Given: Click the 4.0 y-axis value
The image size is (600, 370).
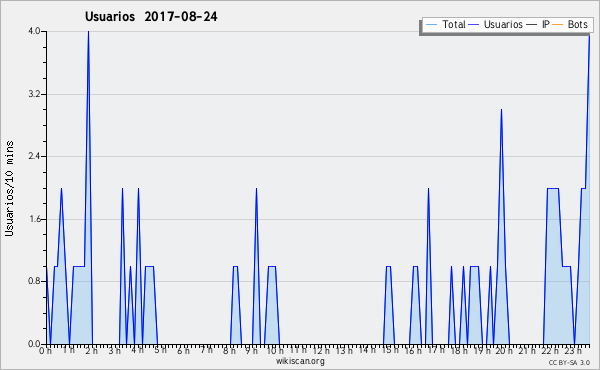Looking at the screenshot, I should click(34, 31).
